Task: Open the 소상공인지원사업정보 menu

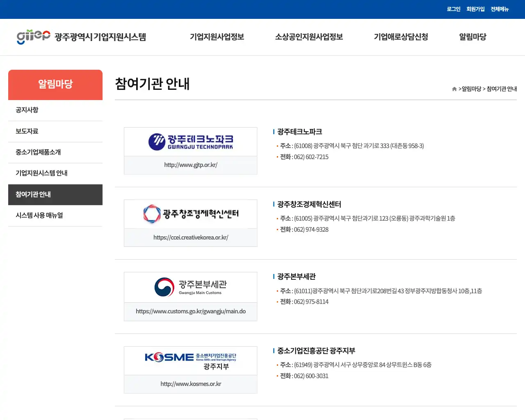Action: point(309,37)
